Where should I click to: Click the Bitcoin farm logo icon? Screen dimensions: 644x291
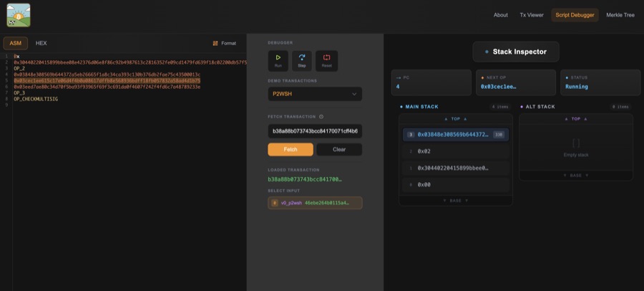click(19, 15)
